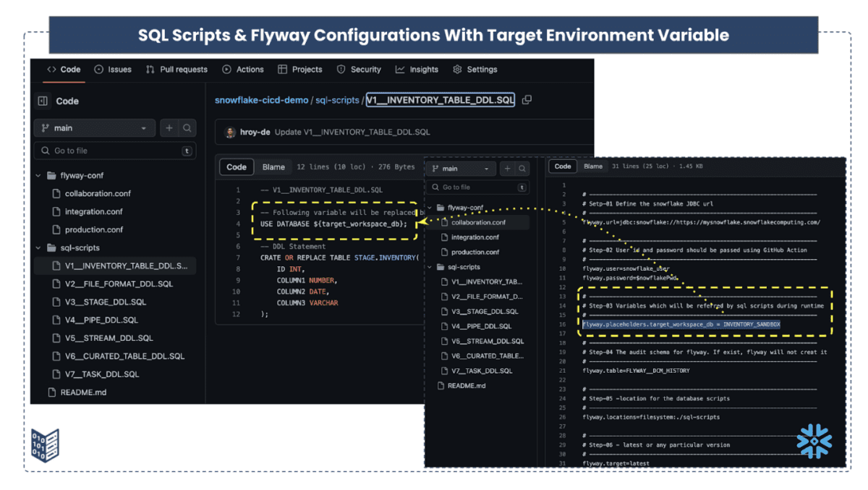
Task: Collapse the Code sidebar using its panel icon
Action: (42, 101)
